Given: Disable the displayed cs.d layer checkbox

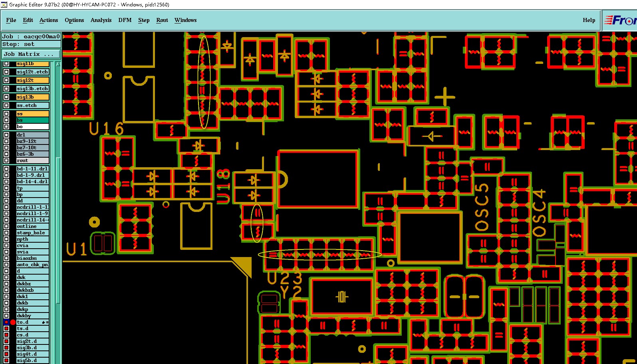Looking at the screenshot, I should click(x=6, y=335).
